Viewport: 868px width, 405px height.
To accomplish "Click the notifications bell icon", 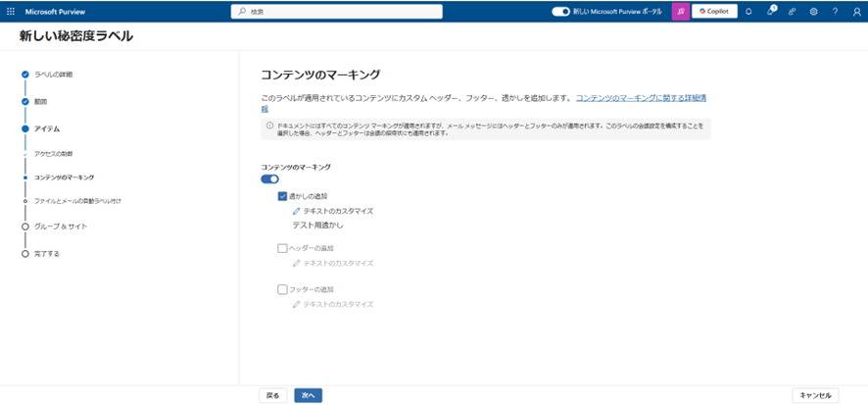I will pyautogui.click(x=748, y=12).
